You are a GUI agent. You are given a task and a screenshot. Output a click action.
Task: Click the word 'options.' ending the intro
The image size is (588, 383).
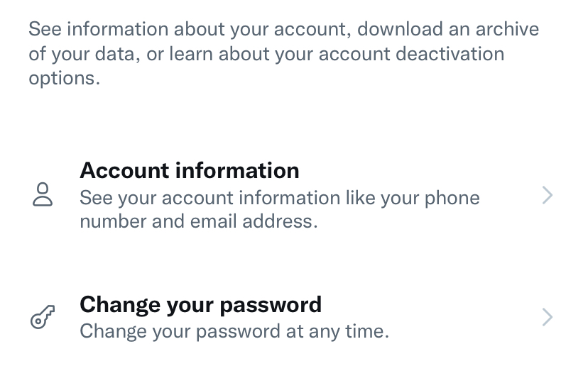point(65,79)
